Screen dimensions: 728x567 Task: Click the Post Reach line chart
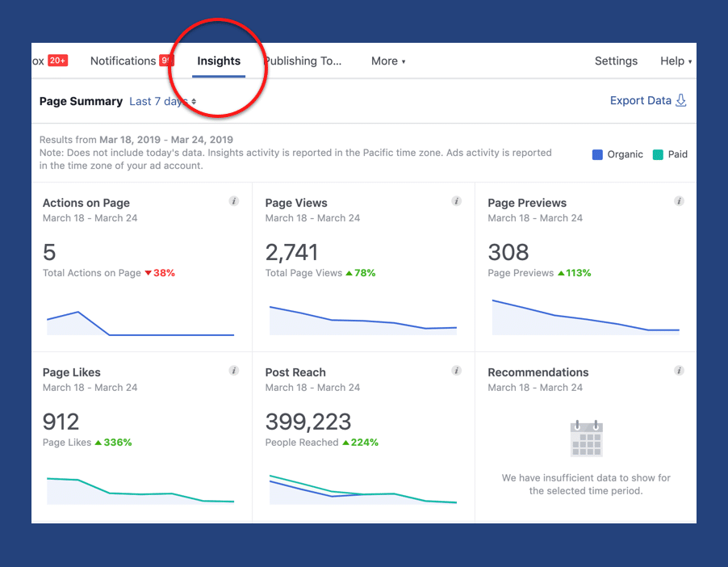click(x=362, y=489)
